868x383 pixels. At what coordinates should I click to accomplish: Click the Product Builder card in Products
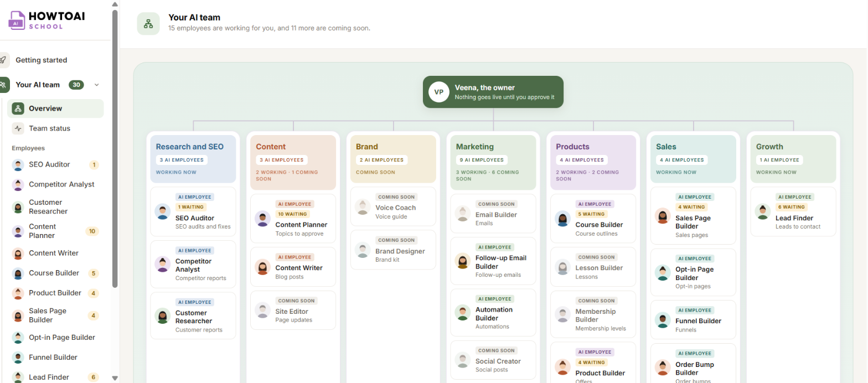coord(593,363)
